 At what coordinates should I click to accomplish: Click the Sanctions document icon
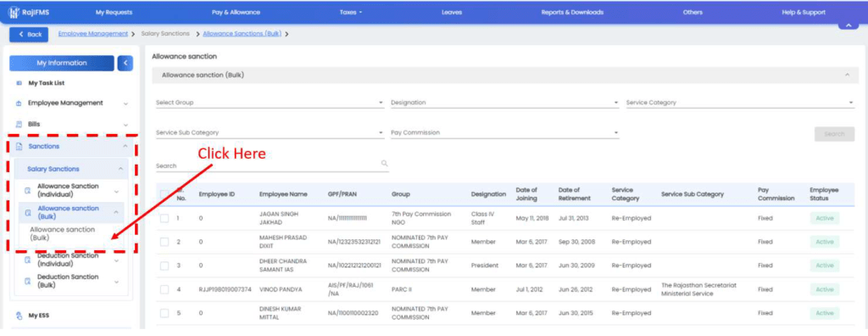coord(19,147)
